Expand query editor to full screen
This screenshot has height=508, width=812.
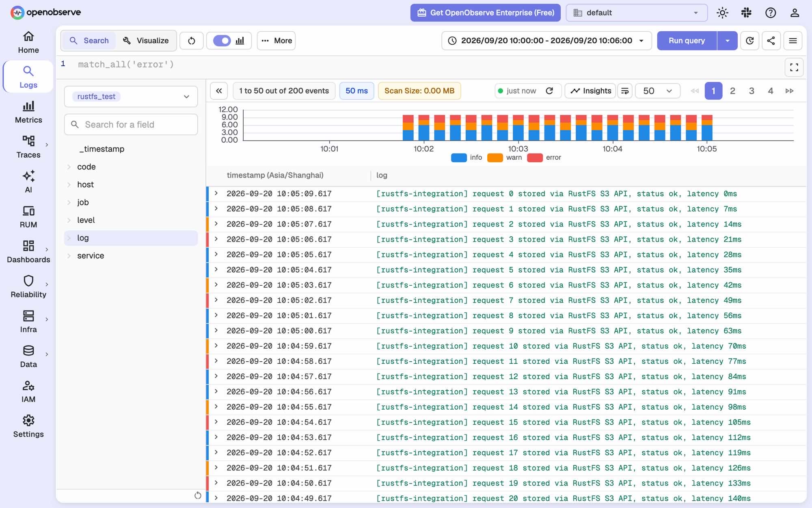point(794,67)
